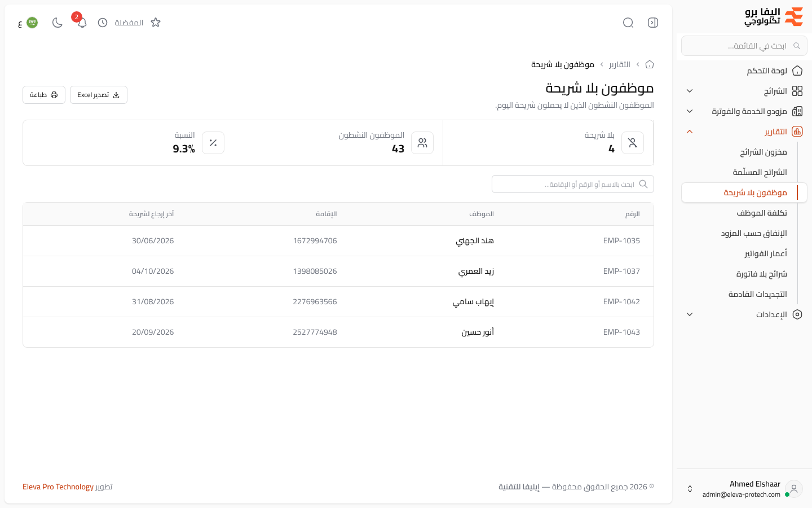The image size is (812, 508).
Task: Open الشرائح المسلّمة report
Action: tap(760, 172)
